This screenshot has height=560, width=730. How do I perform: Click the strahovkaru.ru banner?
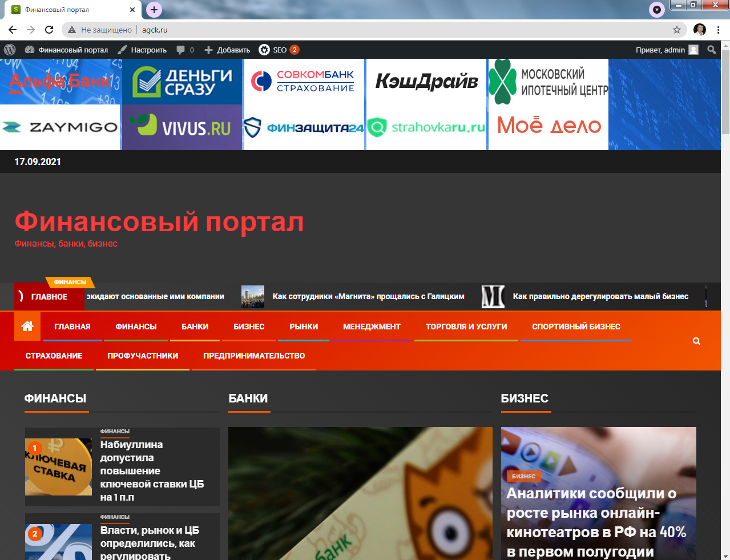point(426,127)
